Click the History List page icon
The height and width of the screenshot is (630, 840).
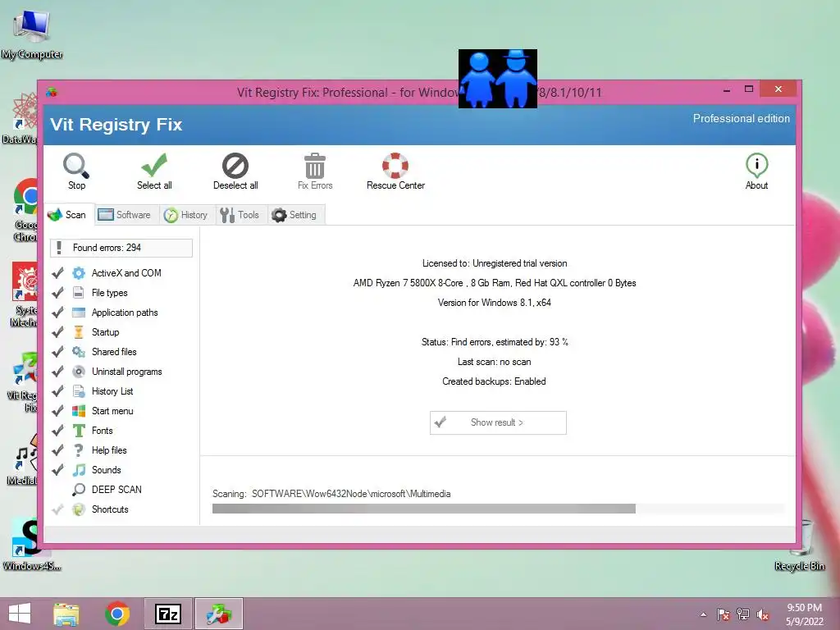point(79,391)
